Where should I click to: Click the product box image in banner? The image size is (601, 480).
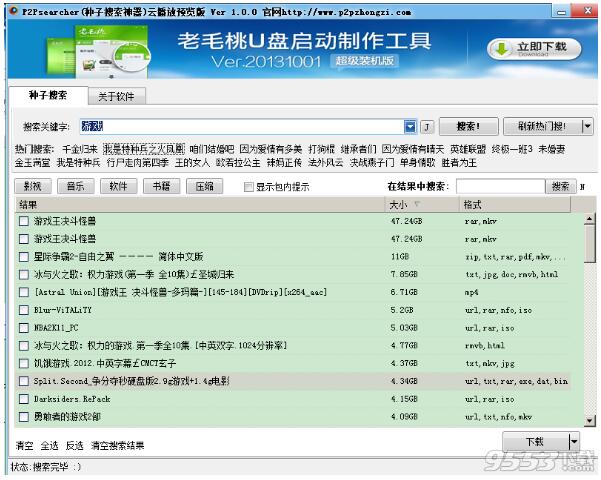coord(98,50)
